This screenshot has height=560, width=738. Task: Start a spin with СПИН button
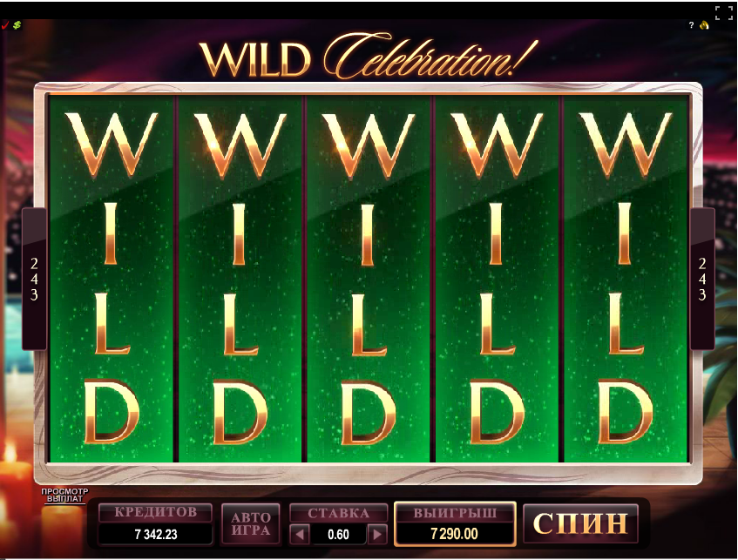pyautogui.click(x=580, y=523)
